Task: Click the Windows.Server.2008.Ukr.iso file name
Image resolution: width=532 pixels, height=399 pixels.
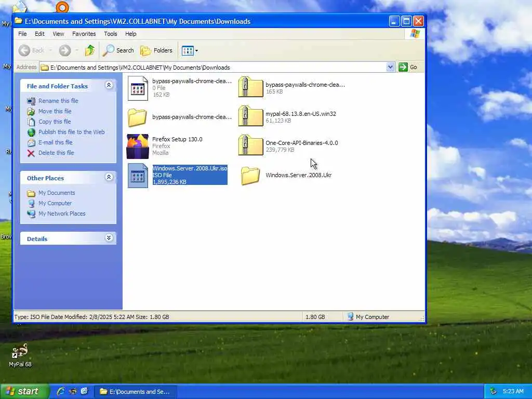Action: 190,168
